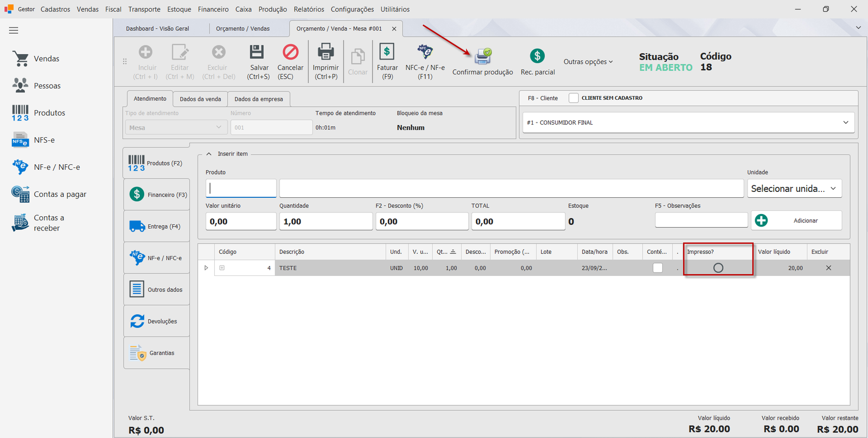The image size is (868, 438).
Task: Open the Cadastros menu
Action: (x=55, y=9)
